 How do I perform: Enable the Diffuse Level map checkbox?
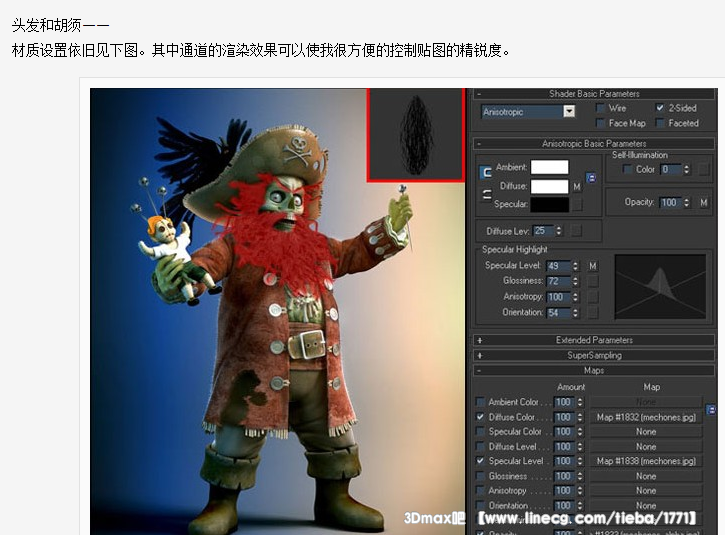tap(480, 446)
